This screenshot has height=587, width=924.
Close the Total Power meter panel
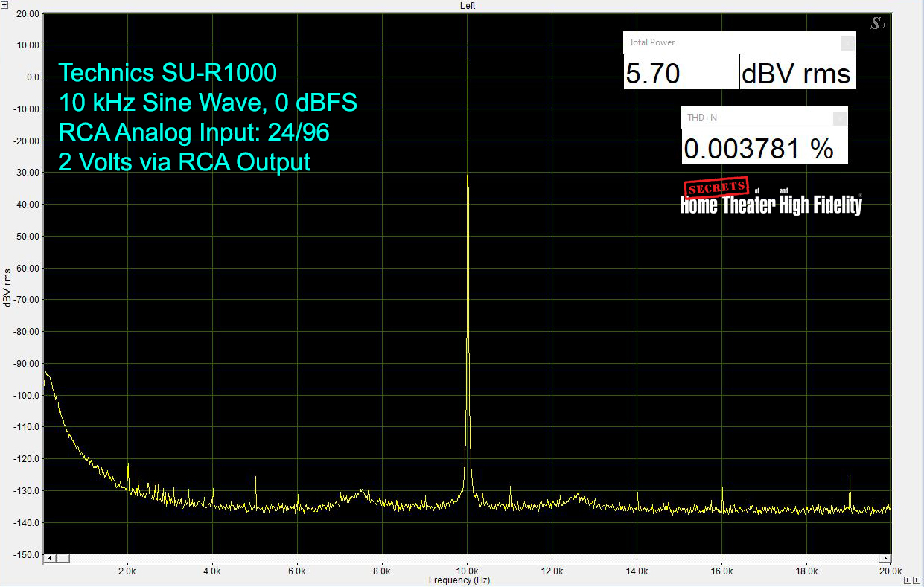[x=847, y=43]
